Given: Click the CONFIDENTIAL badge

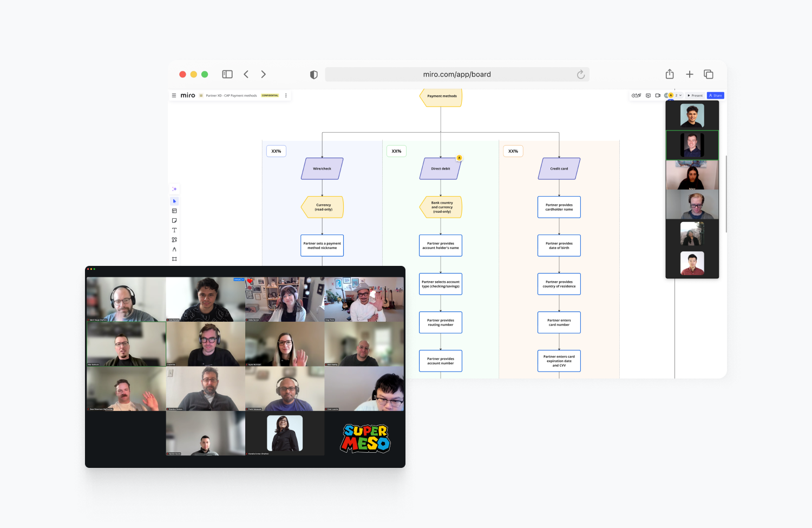Looking at the screenshot, I should click(x=270, y=95).
